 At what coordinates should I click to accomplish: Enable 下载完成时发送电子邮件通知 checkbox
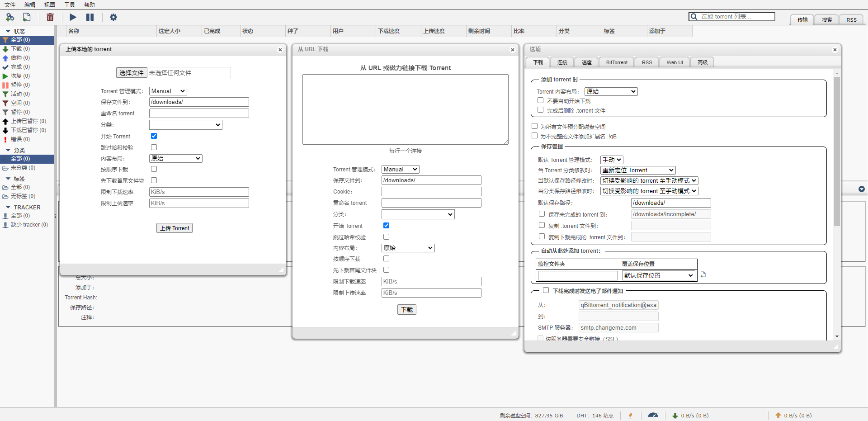[x=546, y=290]
